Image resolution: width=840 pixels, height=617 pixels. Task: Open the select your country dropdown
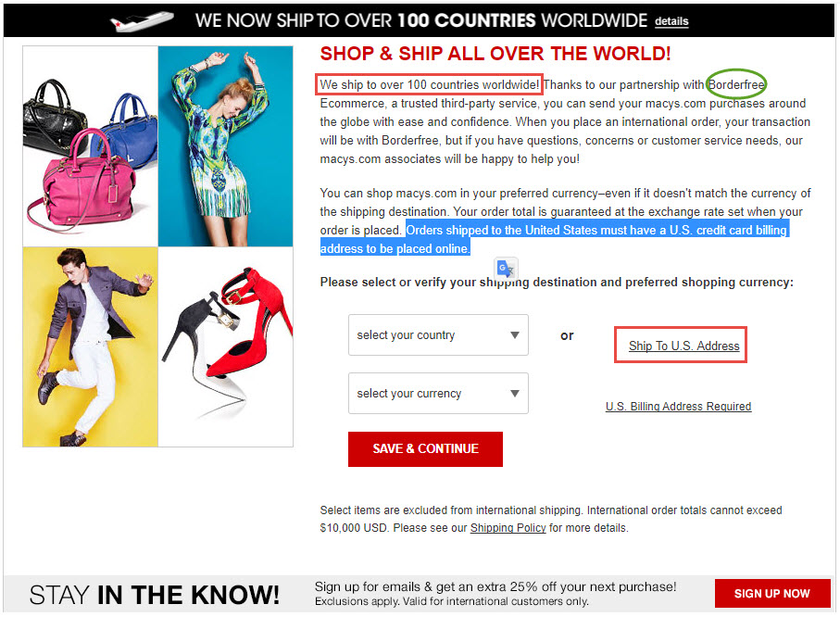(x=438, y=335)
